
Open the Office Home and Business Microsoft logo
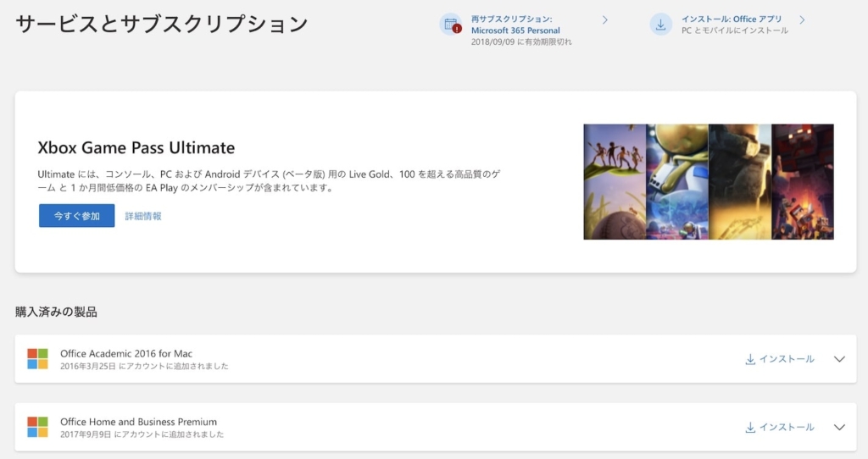(37, 427)
